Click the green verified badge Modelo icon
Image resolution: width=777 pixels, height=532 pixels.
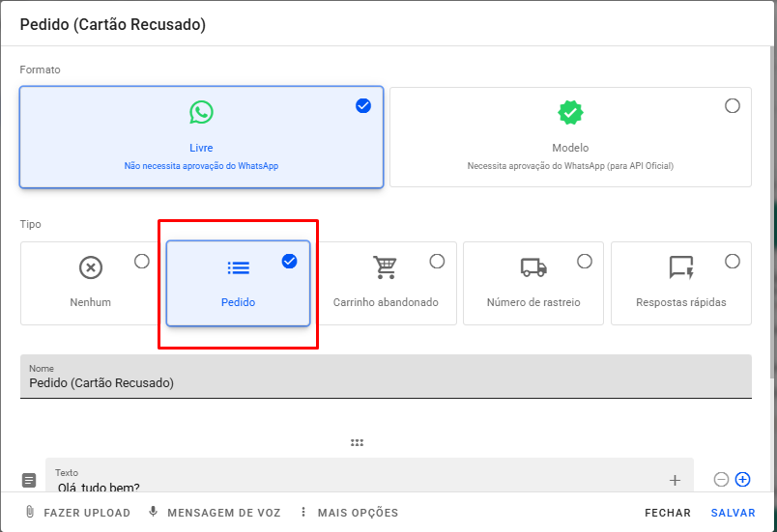pyautogui.click(x=570, y=113)
